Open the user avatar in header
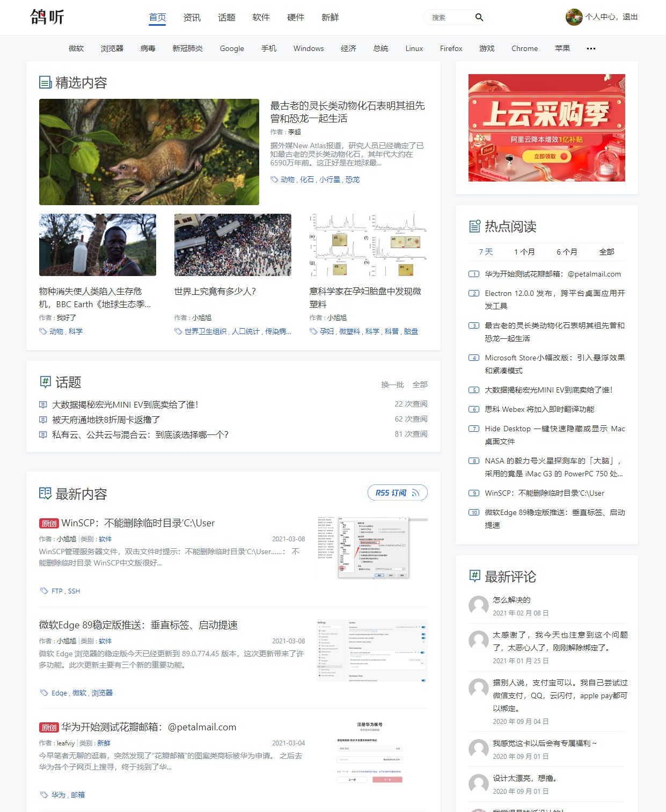 tap(574, 17)
